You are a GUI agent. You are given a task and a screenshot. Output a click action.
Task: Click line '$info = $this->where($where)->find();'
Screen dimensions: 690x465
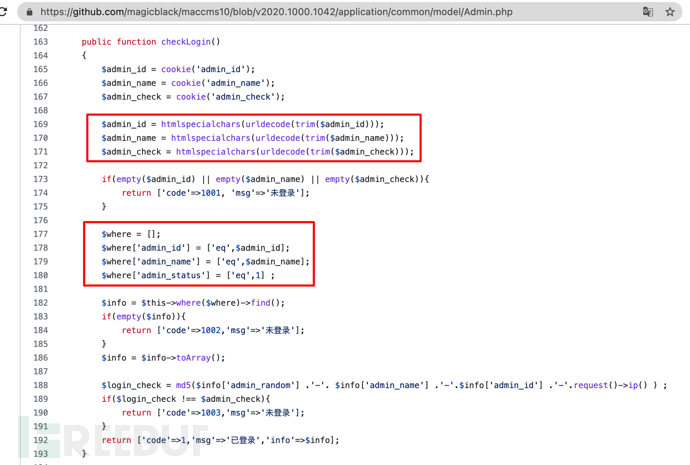[193, 303]
